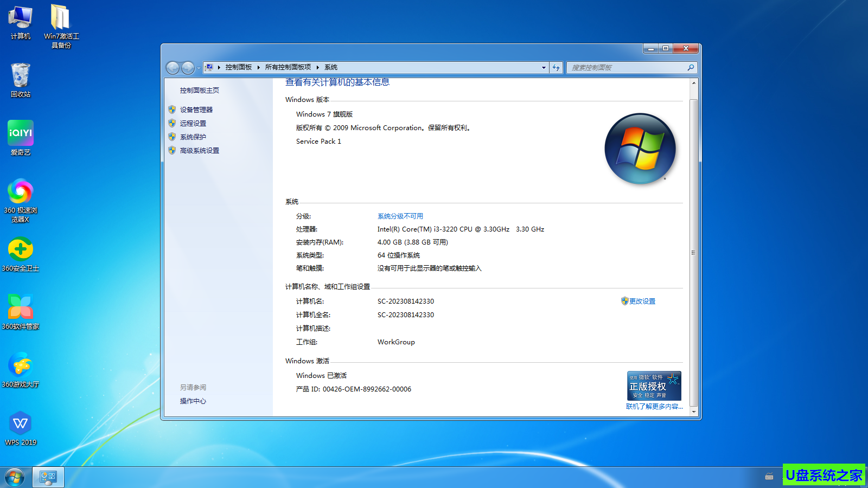The image size is (868, 488).
Task: Open the 爱奇艺 (iQIYI) desktop icon
Action: pos(21,133)
